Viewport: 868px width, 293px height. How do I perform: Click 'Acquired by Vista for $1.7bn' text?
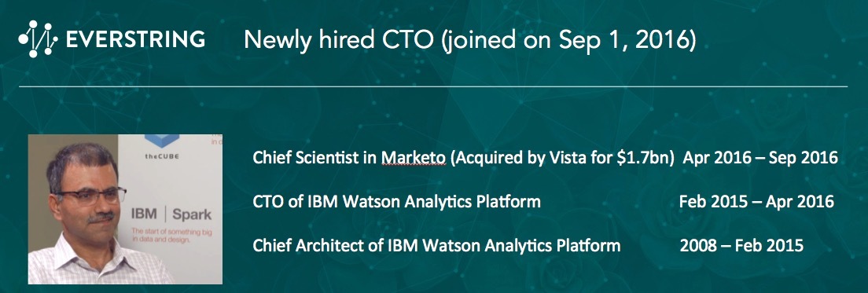(562, 158)
